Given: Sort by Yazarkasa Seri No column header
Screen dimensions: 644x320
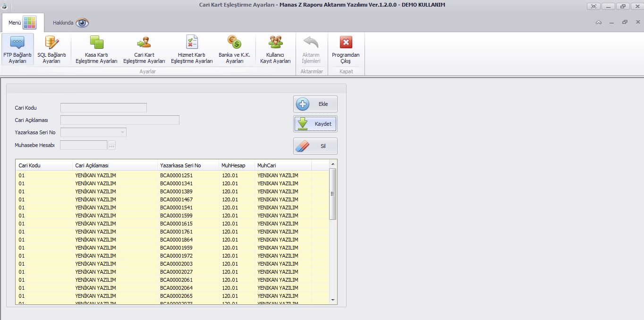Looking at the screenshot, I should [187, 165].
